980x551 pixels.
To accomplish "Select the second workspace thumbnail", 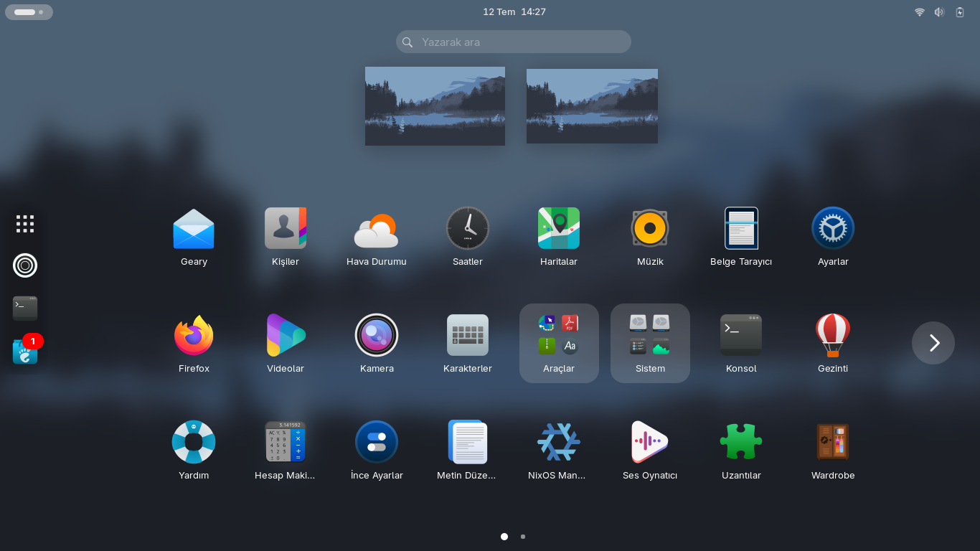I will click(592, 106).
